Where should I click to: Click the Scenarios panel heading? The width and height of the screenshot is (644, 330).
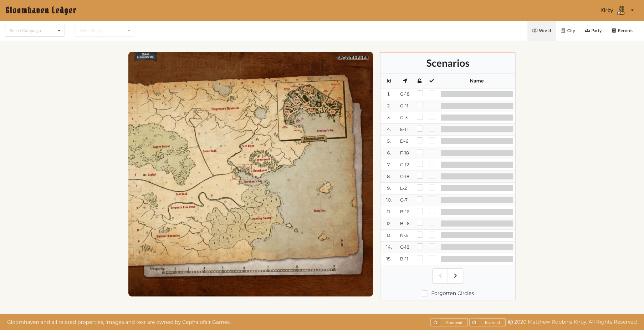tap(448, 63)
